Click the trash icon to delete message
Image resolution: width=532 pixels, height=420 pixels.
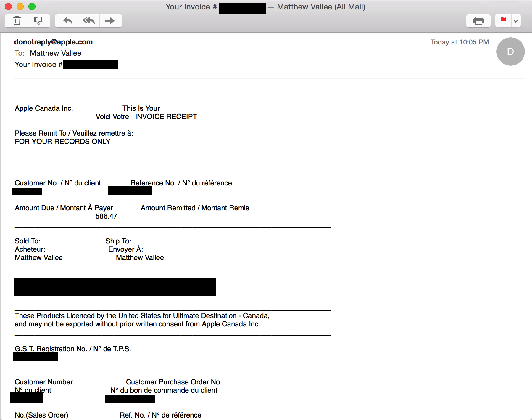pos(17,21)
